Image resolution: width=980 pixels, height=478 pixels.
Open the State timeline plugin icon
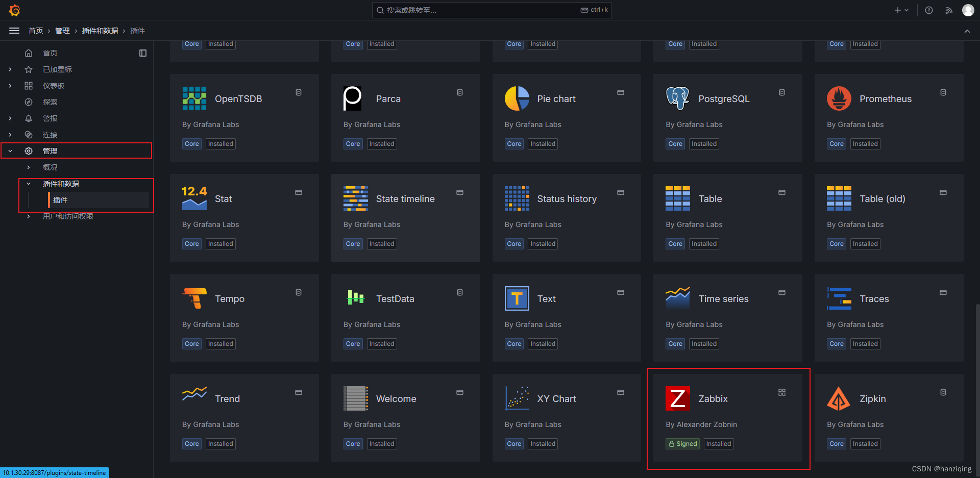tap(356, 198)
